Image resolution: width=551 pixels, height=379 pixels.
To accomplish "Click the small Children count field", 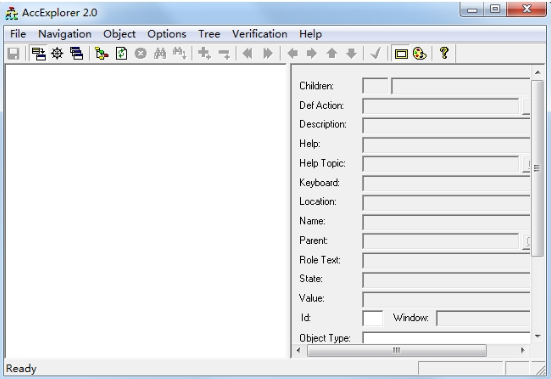I will (375, 86).
